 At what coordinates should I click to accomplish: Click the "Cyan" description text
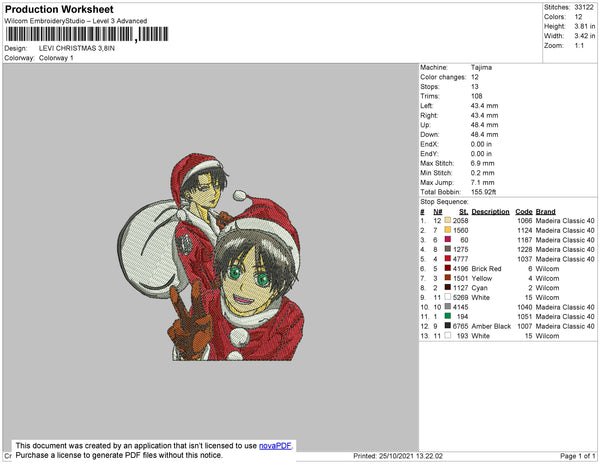coord(479,288)
